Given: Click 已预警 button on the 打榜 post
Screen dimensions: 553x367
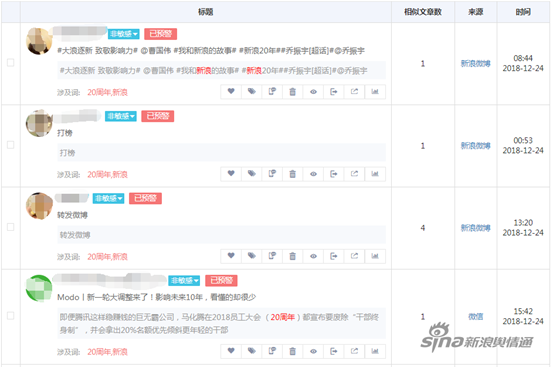Looking at the screenshot, I should click(158, 116).
